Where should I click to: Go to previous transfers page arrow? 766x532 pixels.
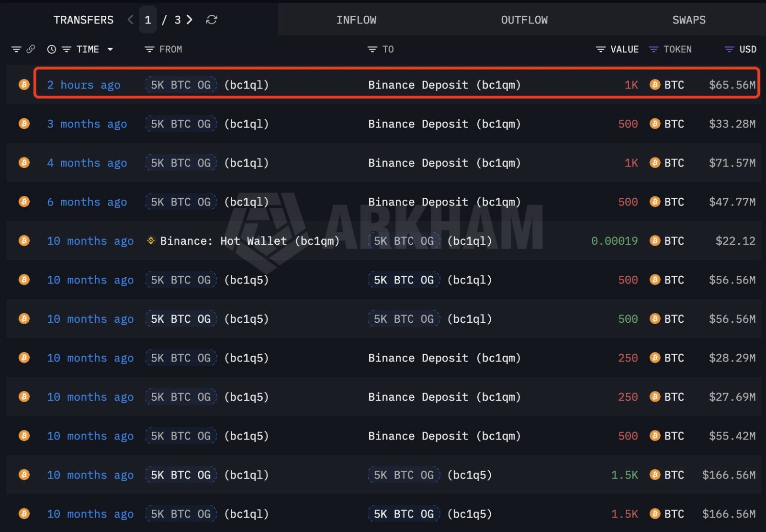click(x=130, y=20)
